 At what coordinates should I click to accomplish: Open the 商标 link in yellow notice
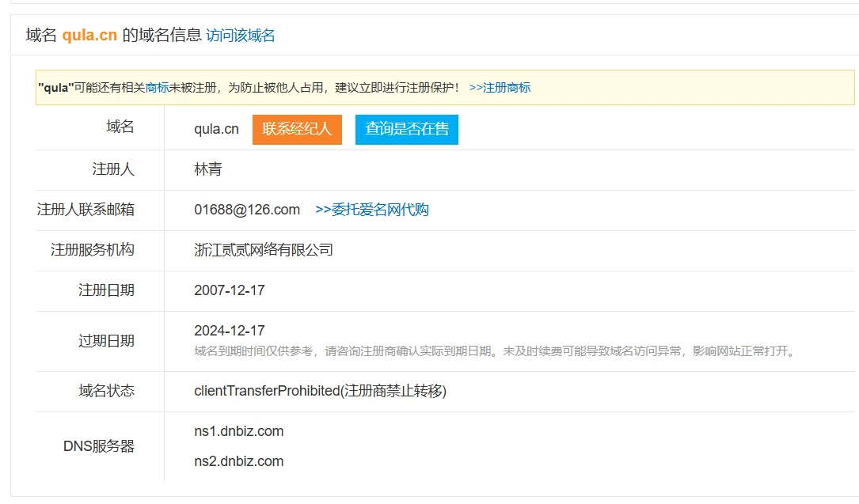pos(157,88)
